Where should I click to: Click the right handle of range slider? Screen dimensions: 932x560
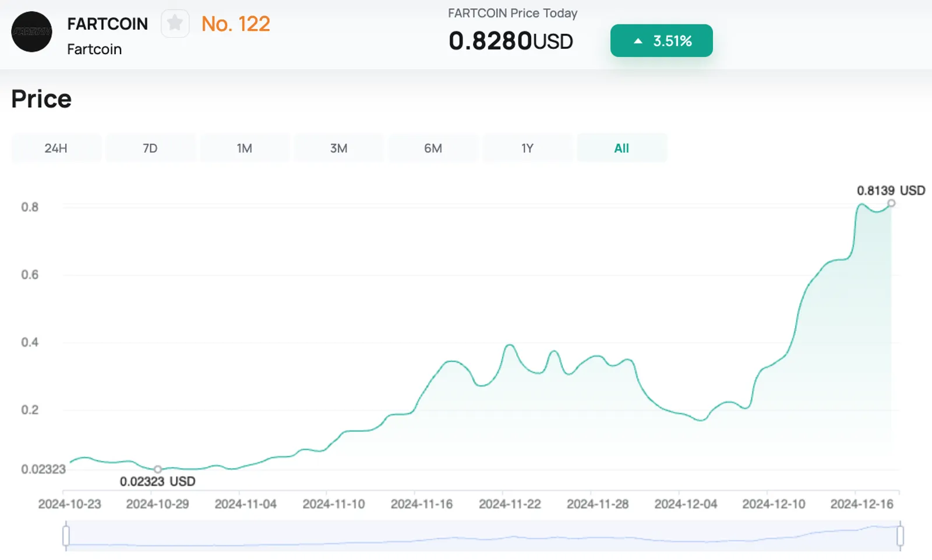click(x=900, y=536)
